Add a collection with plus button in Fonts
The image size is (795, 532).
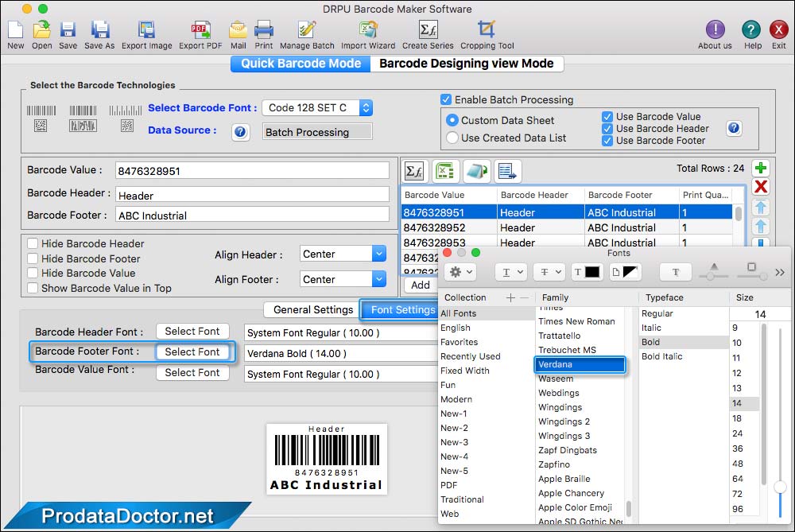510,297
